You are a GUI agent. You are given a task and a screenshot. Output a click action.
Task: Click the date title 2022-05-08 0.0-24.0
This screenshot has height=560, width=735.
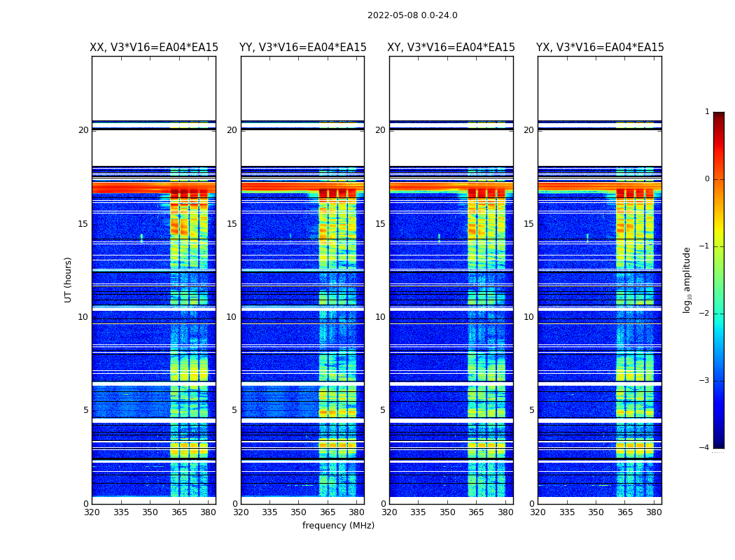pyautogui.click(x=412, y=15)
